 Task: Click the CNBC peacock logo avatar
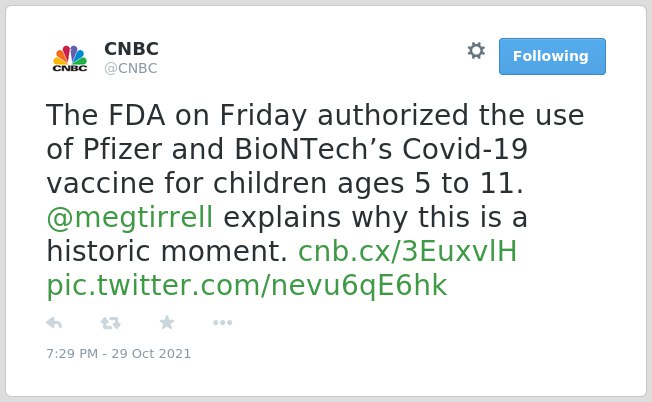click(x=70, y=58)
